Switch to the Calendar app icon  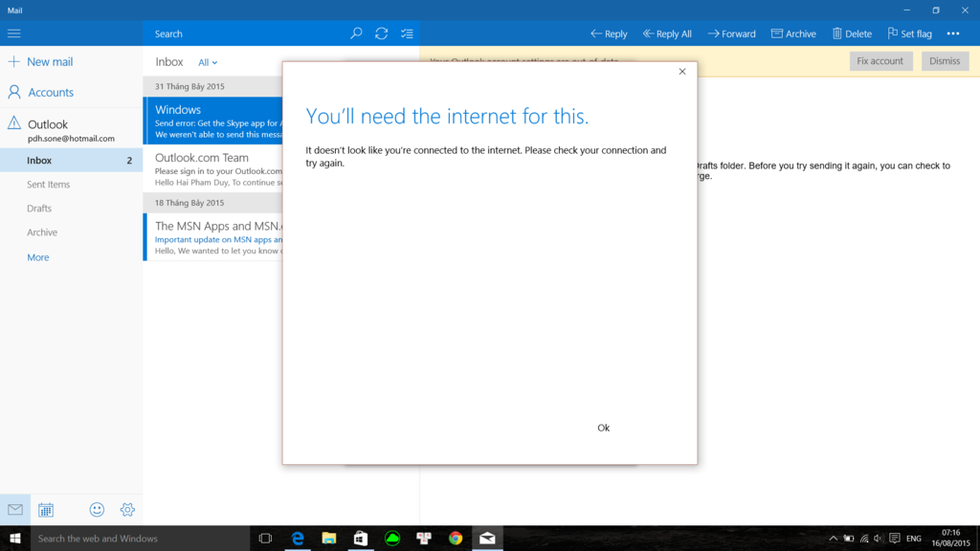[46, 510]
